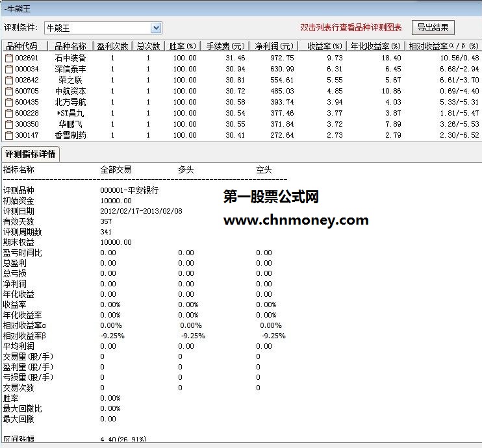This screenshot has width=482, height=448.
Task: Select the 石中装备 row name
Action: pyautogui.click(x=70, y=58)
